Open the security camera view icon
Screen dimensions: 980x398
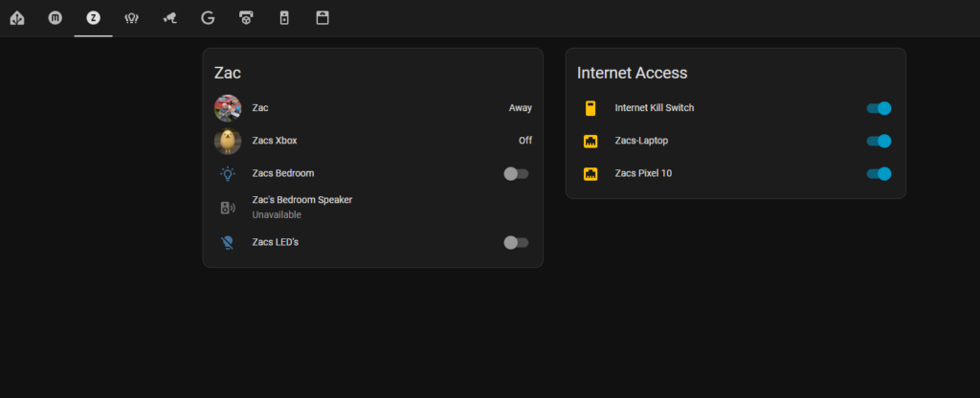pyautogui.click(x=169, y=17)
